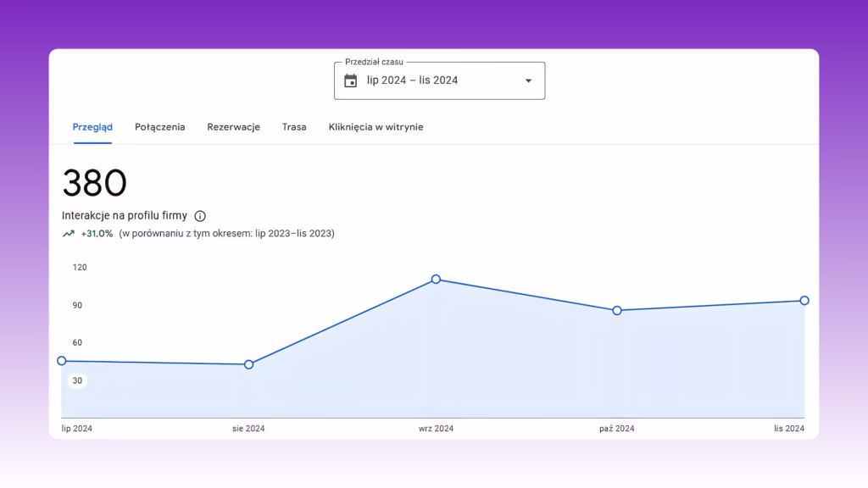This screenshot has width=868, height=488.
Task: Open the 'lip 2024 – lis 2024' date range selector
Action: coord(440,80)
